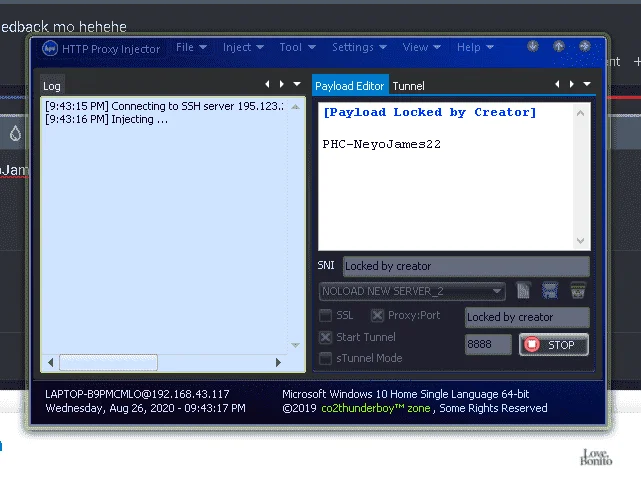Click the right arrow in the Payload Editor header
Viewport: 641px width, 481px height.
pyautogui.click(x=572, y=84)
